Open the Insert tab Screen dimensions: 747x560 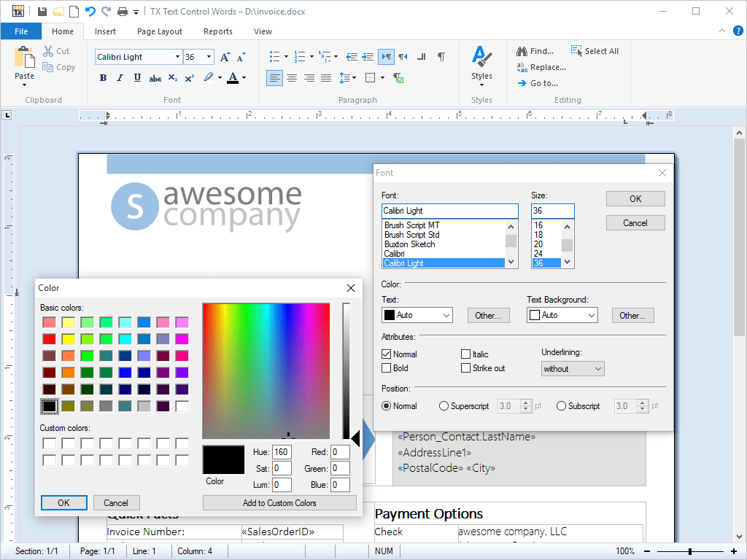[x=105, y=31]
